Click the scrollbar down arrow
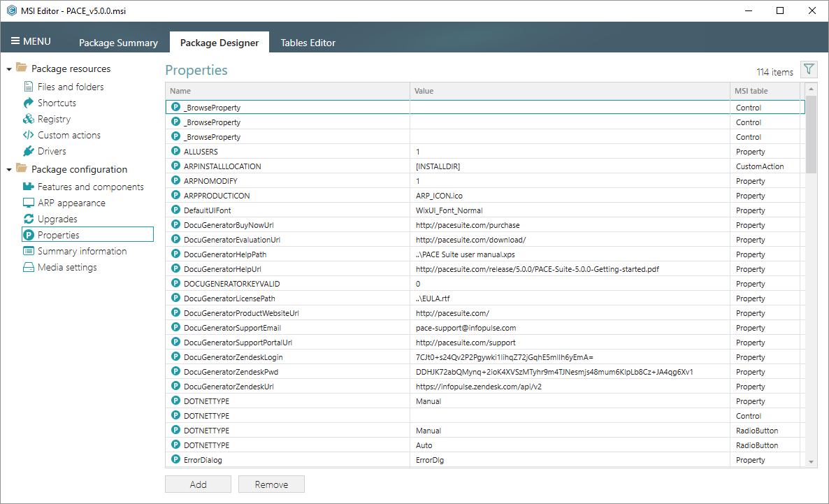 (811, 461)
